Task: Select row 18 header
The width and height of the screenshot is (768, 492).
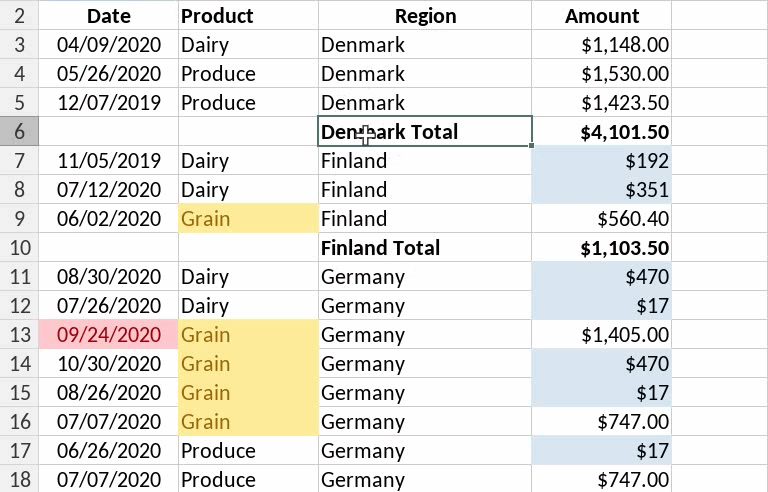Action: coord(19,480)
